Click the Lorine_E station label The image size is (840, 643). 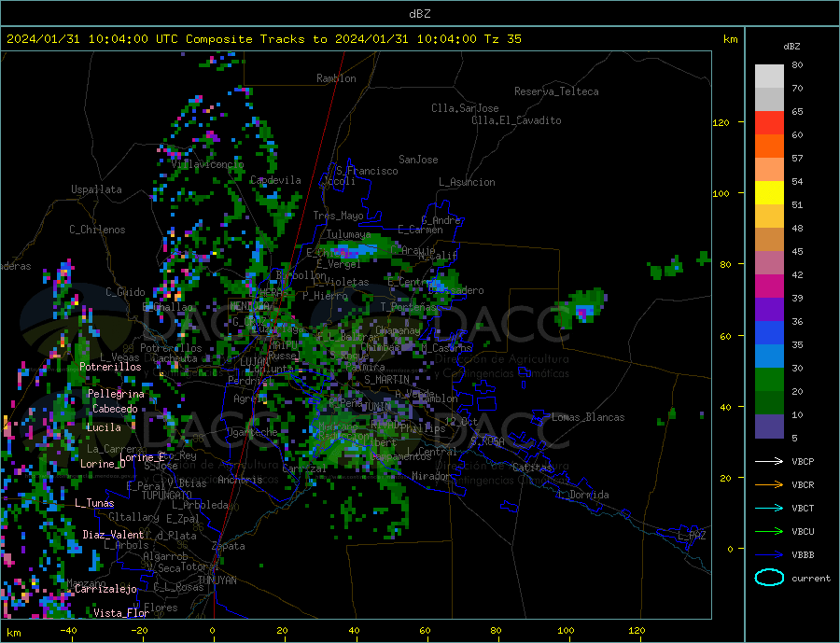point(143,457)
